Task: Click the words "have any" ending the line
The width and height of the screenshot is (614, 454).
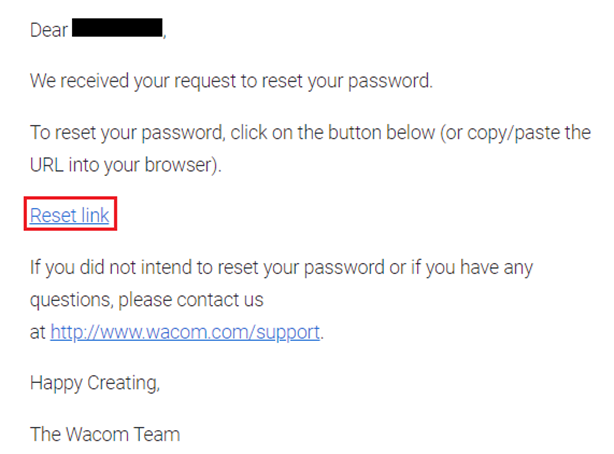Action: click(x=496, y=268)
